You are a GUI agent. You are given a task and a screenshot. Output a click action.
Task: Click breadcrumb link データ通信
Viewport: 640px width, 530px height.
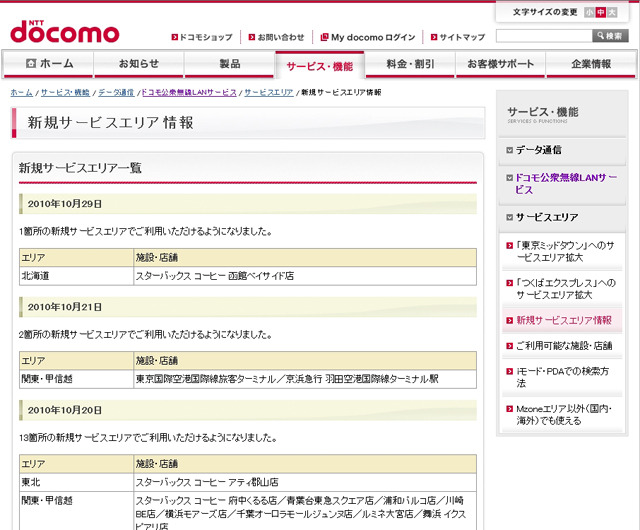116,93
